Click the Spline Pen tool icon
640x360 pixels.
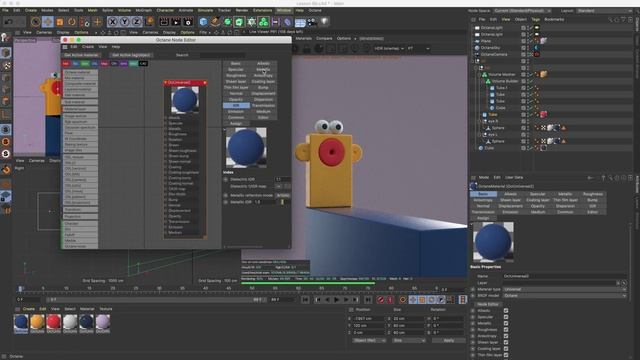point(216,22)
